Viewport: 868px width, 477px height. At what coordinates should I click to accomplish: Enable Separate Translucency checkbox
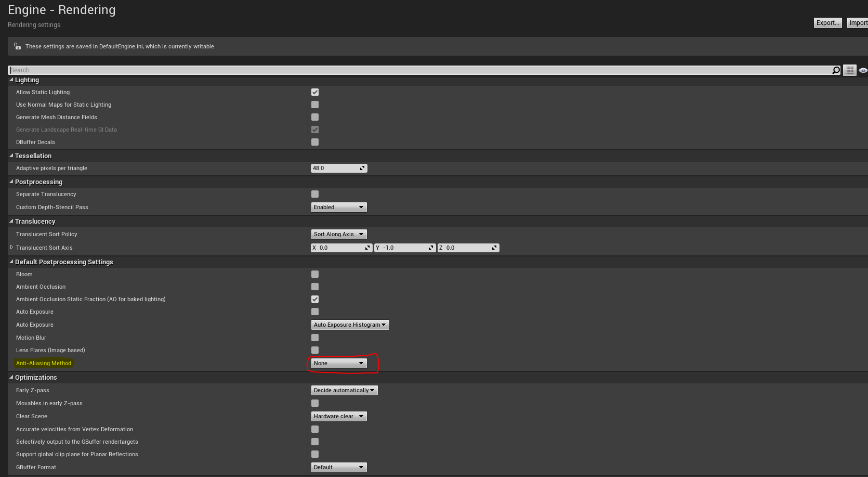tap(315, 194)
